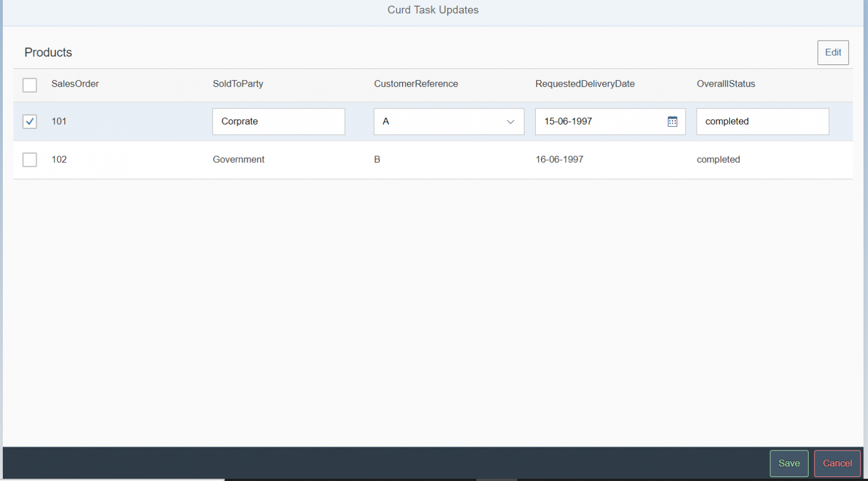Click the OverallStatus input showing 'completed'
This screenshot has height=481, width=868.
tap(762, 122)
